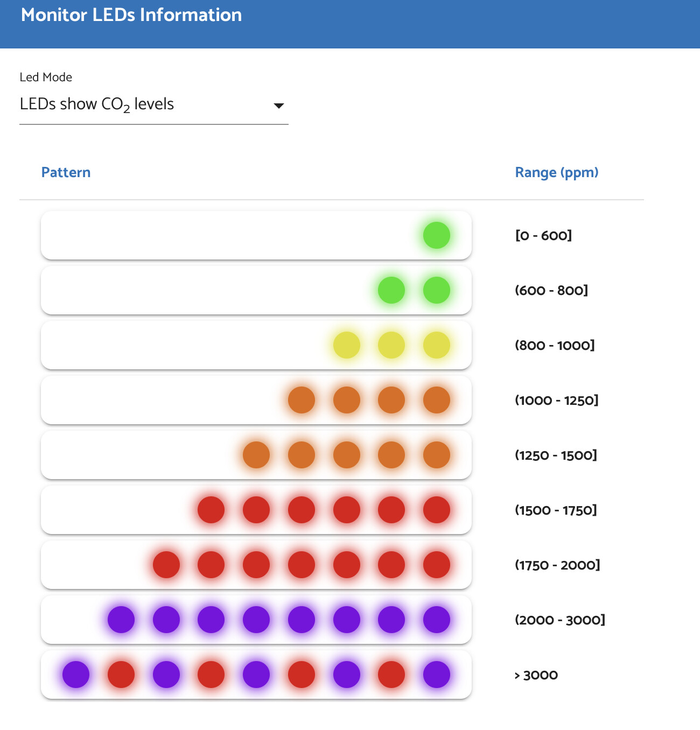Click the (1500 - 1750] range label
This screenshot has height=730, width=700.
(556, 510)
